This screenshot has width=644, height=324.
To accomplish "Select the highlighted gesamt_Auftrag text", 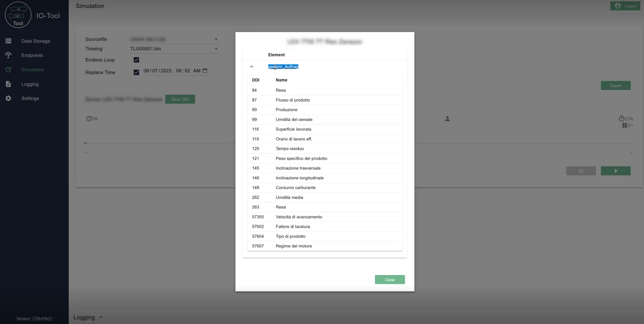I will (283, 67).
